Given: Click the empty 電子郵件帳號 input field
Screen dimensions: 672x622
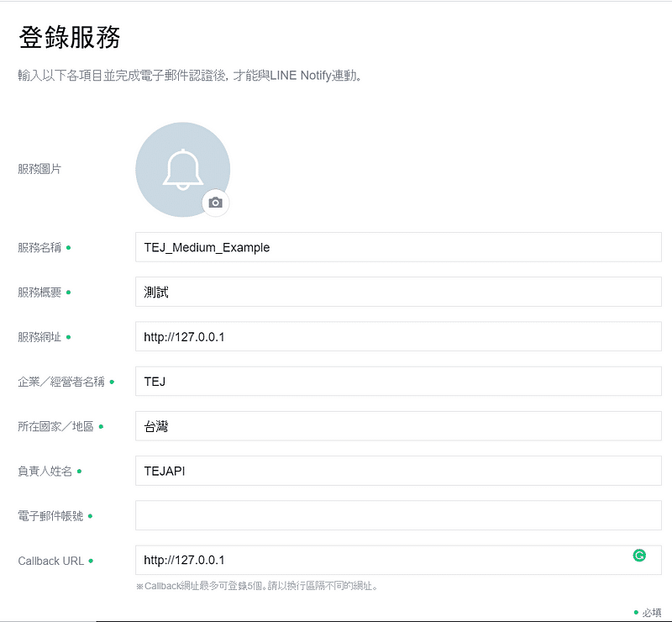Looking at the screenshot, I should (397, 515).
